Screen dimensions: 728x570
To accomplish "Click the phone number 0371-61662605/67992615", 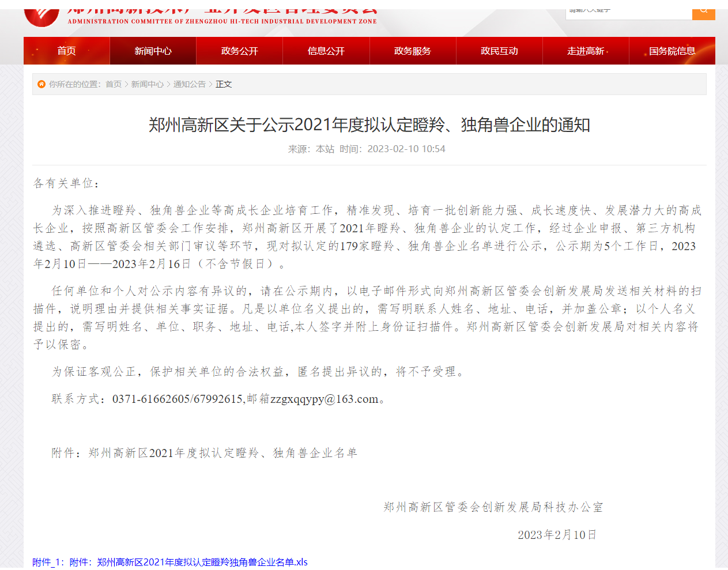I will click(x=178, y=399).
